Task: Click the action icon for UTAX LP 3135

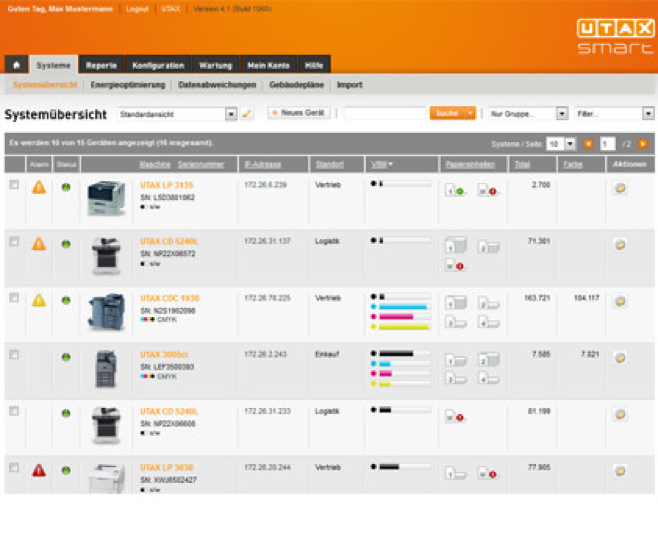Action: (x=620, y=188)
